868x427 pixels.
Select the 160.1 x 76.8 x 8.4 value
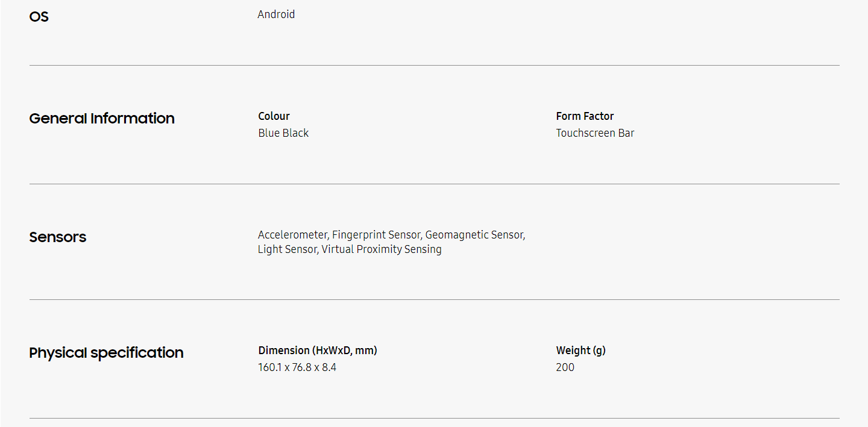tap(297, 367)
